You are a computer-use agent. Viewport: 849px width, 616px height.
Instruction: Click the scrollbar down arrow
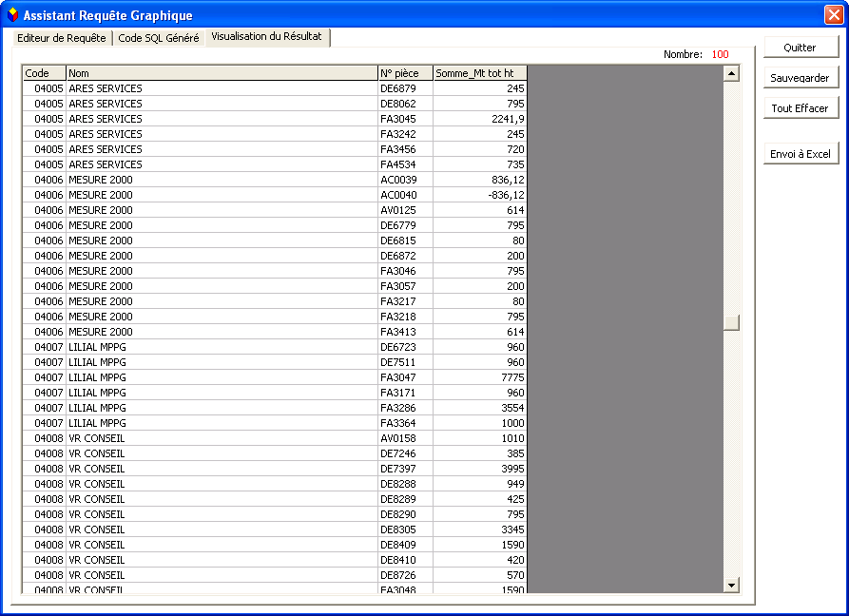pyautogui.click(x=731, y=585)
